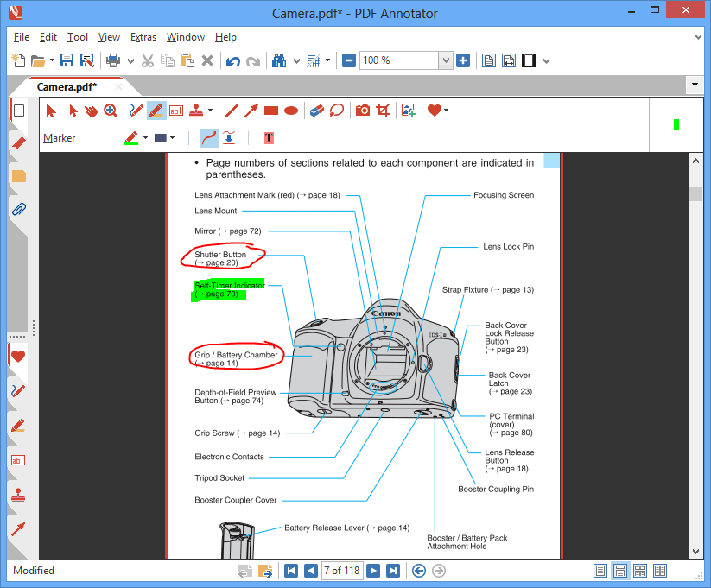Switch to two pages layout

[x=640, y=571]
